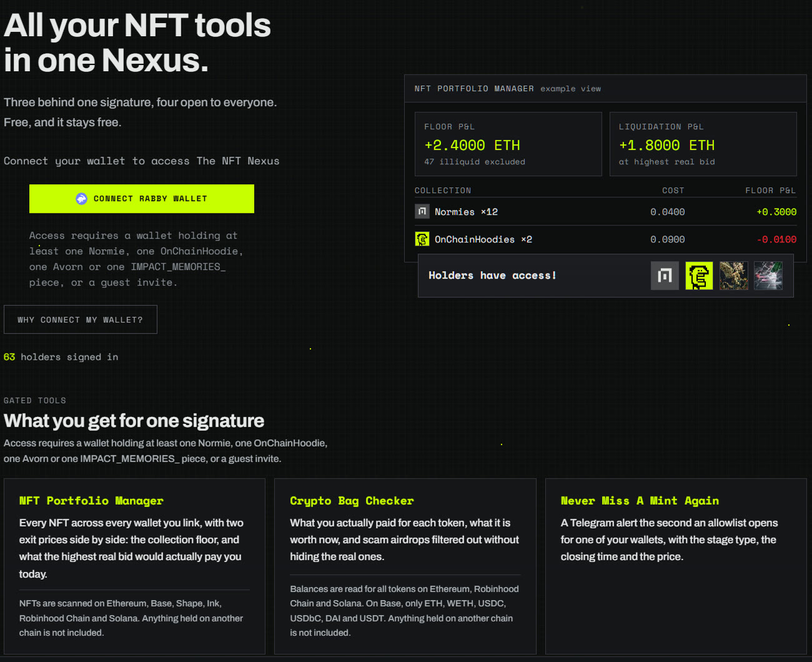
Task: Click the OnChainHoodies ×2 row label
Action: click(483, 240)
